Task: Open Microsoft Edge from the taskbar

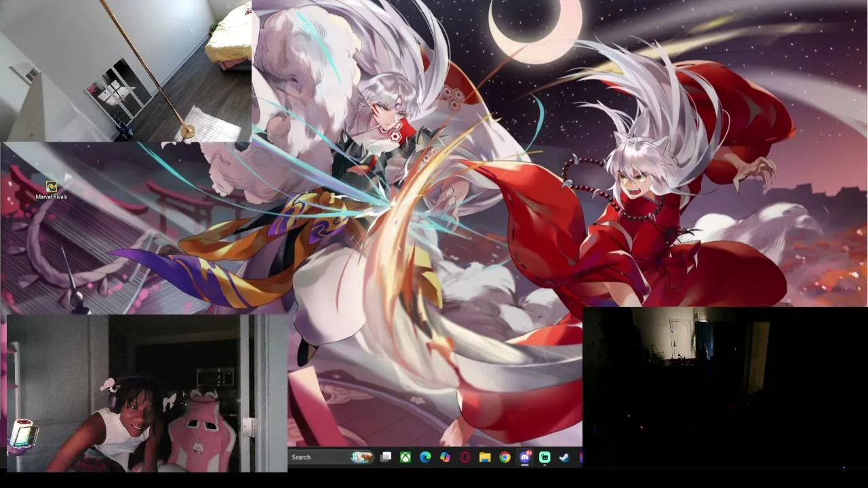Action: pyautogui.click(x=425, y=457)
